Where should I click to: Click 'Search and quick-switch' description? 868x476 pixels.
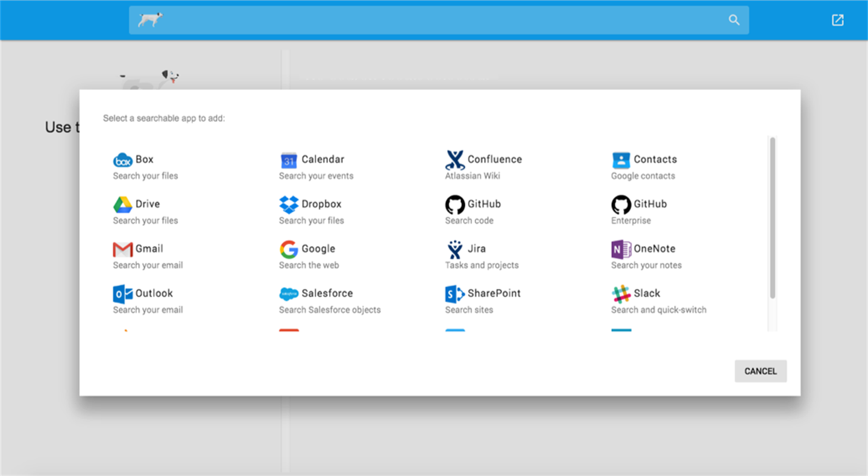point(659,309)
